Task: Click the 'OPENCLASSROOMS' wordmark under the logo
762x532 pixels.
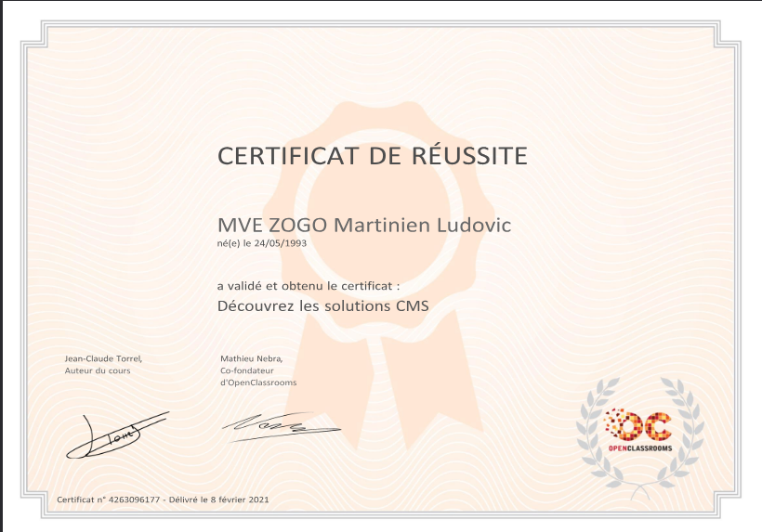Action: point(639,448)
